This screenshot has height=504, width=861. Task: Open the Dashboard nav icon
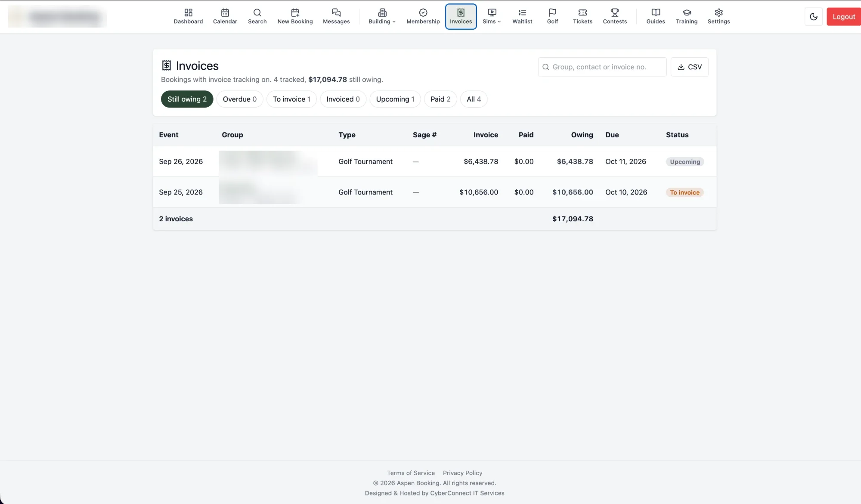188,16
